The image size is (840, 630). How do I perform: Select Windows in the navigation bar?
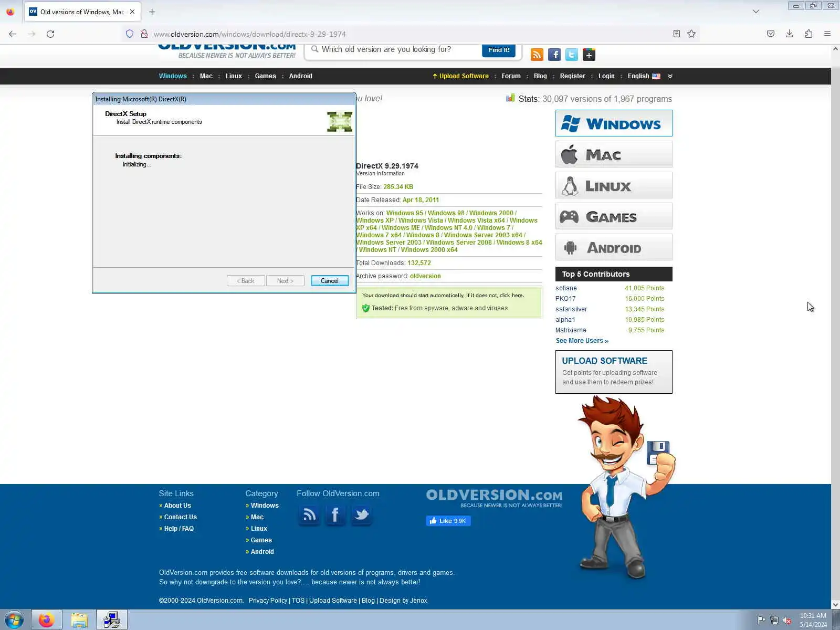click(x=173, y=76)
